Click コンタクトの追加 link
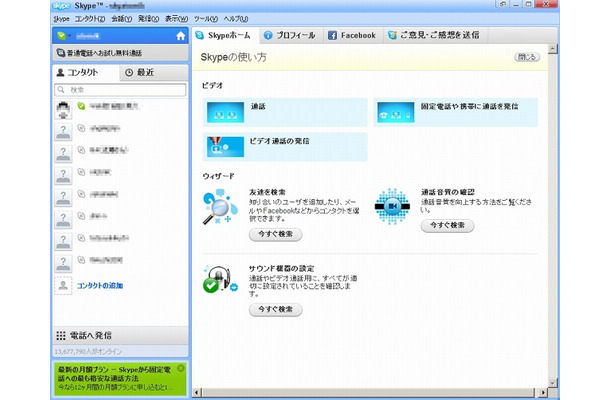Viewport: 610px width, 400px height. coord(100,286)
